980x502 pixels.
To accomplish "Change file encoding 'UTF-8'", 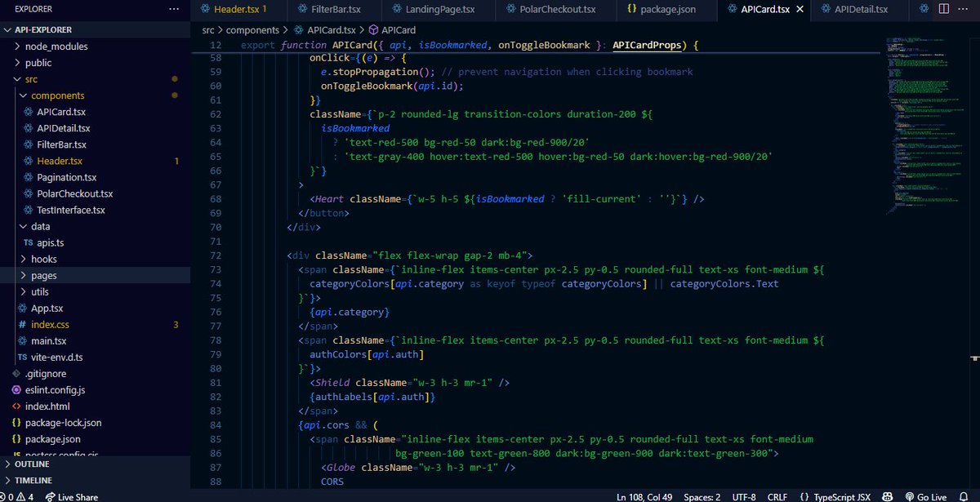I will (745, 496).
